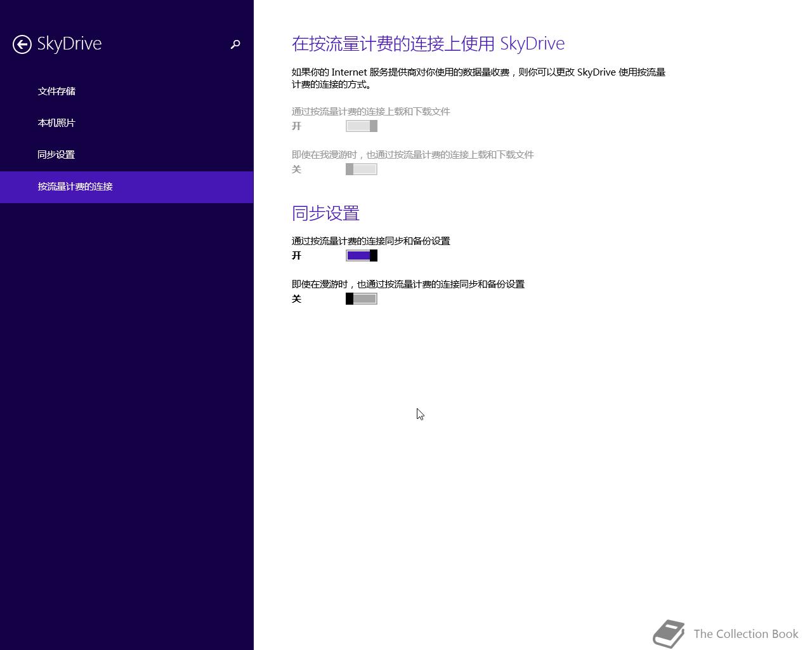Toggle 通过按流量计费的连接上载和下载文件 switch

tap(362, 126)
